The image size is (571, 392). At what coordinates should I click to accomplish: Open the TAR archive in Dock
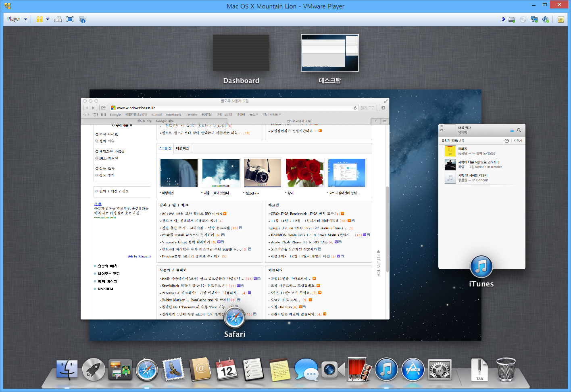click(x=479, y=369)
